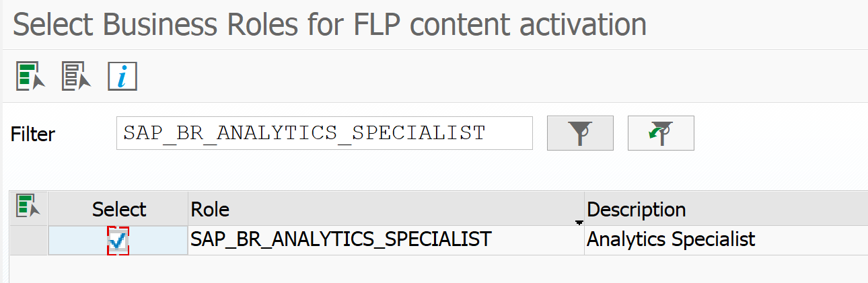The height and width of the screenshot is (283, 868).
Task: Click the select-all icon in table corner
Action: coord(29,208)
